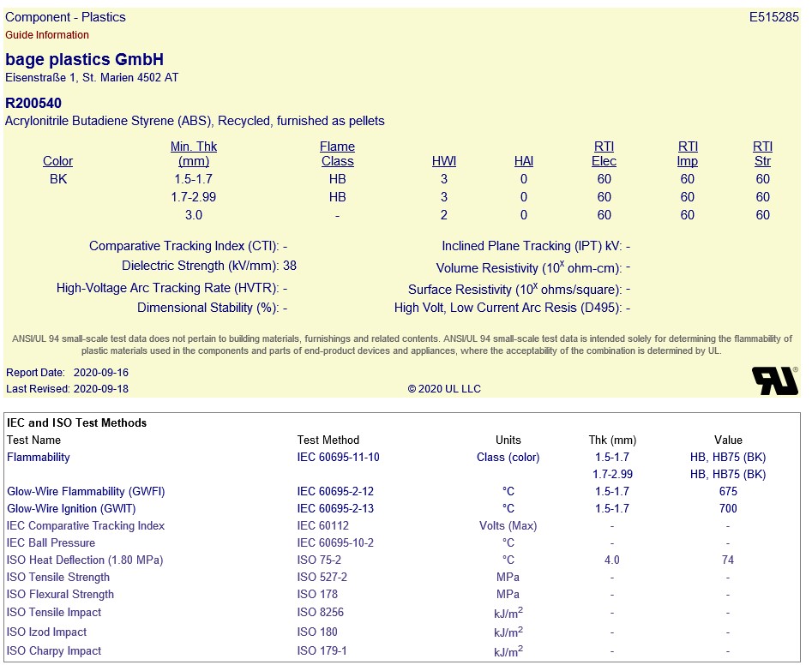Select the 3.0 thickness cell
The width and height of the screenshot is (812, 665).
coord(194,215)
